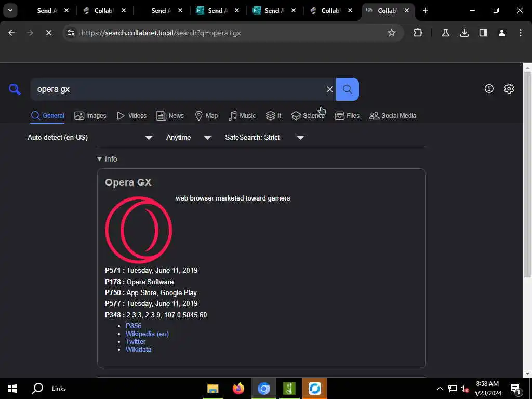Screen dimensions: 532x399
Task: Switch to the Files search tab
Action: pyautogui.click(x=347, y=116)
